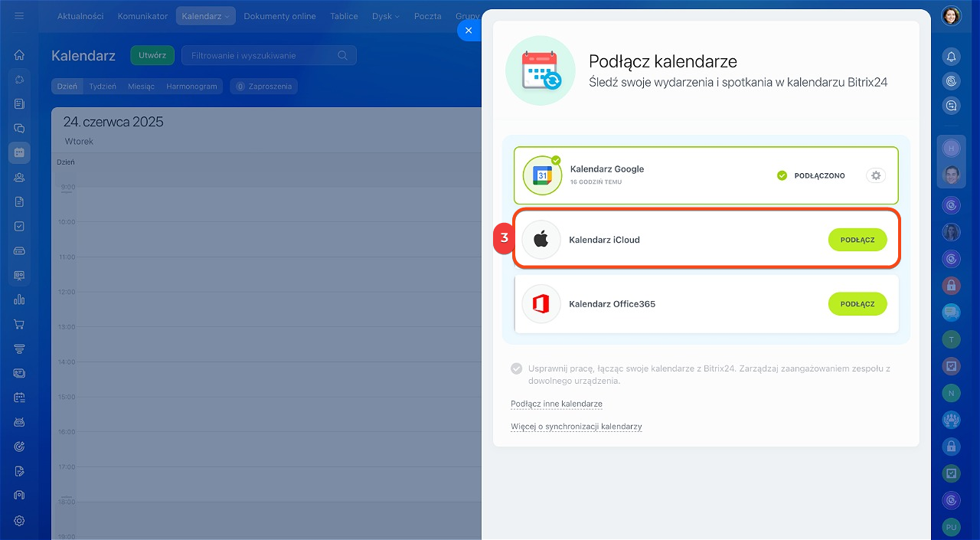980x540 pixels.
Task: Open the user profile avatar at top right
Action: pyautogui.click(x=951, y=16)
